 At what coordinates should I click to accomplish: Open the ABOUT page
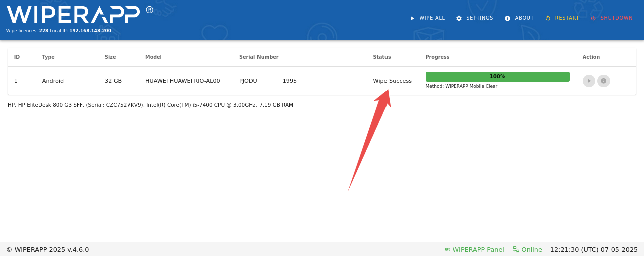519,18
